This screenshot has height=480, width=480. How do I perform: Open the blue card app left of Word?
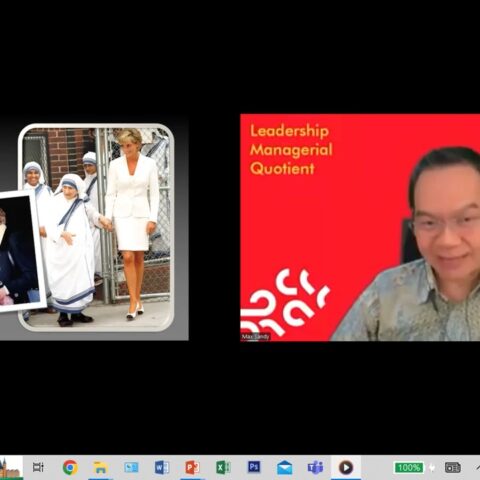coord(131,467)
